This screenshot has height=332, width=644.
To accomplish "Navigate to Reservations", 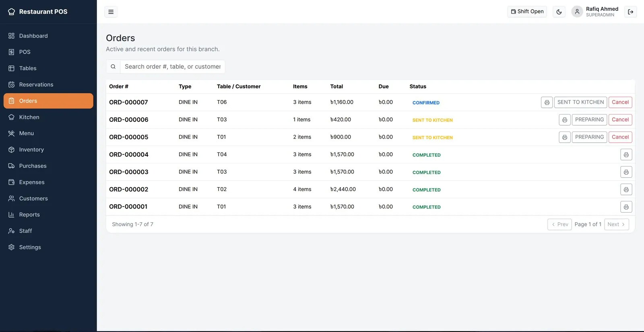I will [x=48, y=84].
